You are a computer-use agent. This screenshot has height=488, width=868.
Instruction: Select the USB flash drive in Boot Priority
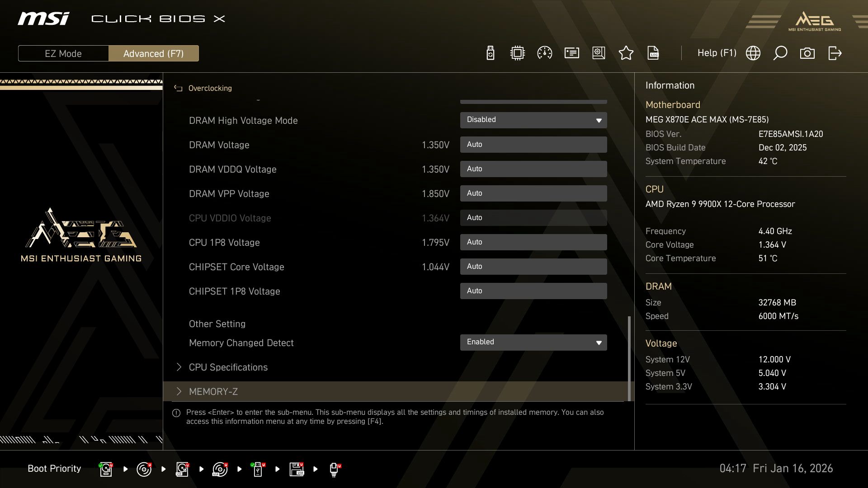258,469
